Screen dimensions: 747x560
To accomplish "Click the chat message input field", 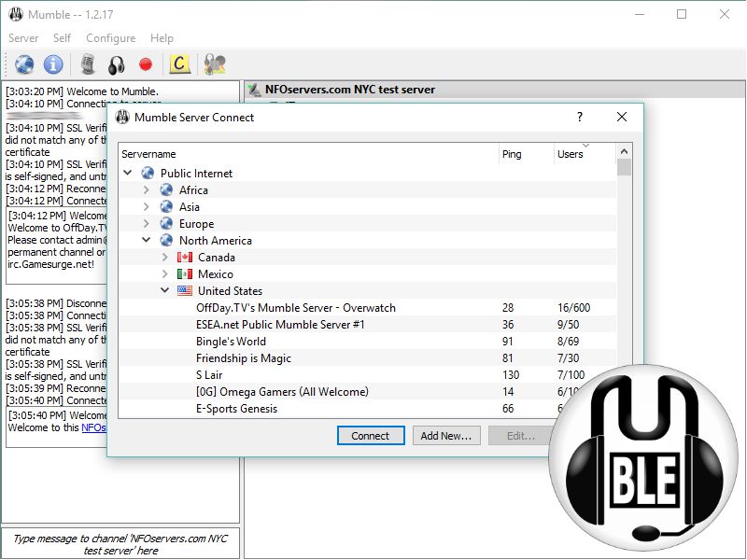I will [120, 544].
